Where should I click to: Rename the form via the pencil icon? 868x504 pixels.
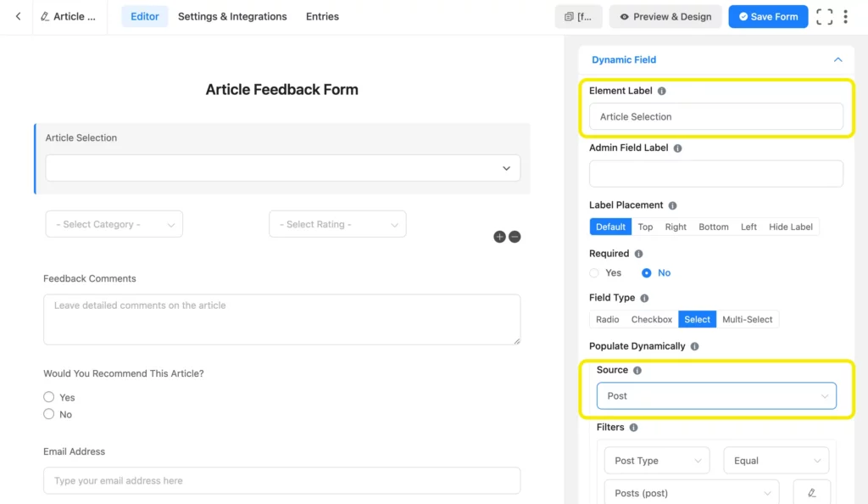pos(47,16)
